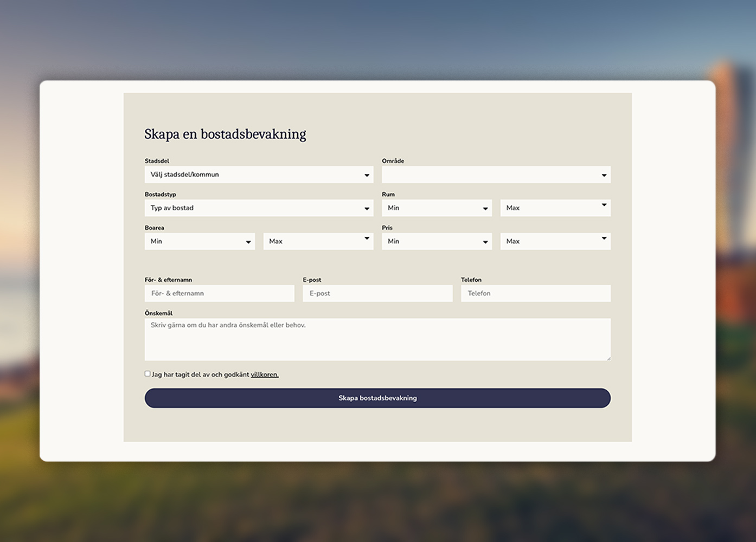Screen dimensions: 756x542
Task: Check the terms acceptance checkbox
Action: pyautogui.click(x=148, y=373)
